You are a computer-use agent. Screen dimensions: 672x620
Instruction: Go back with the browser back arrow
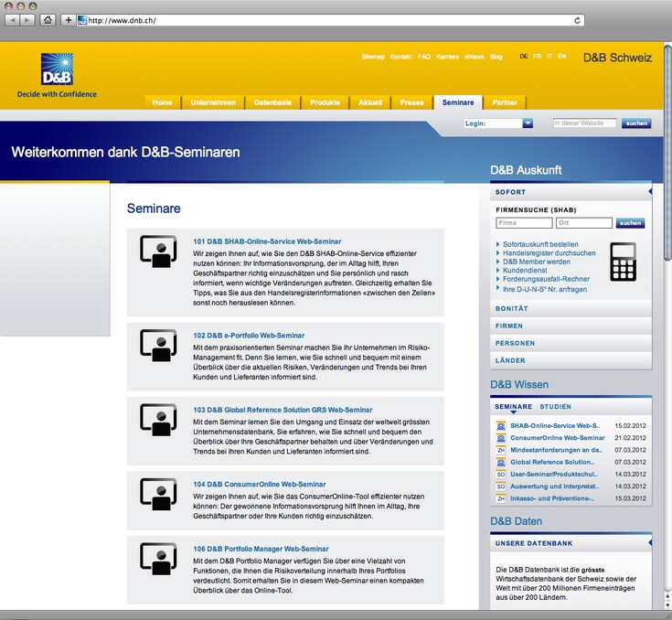(x=12, y=20)
